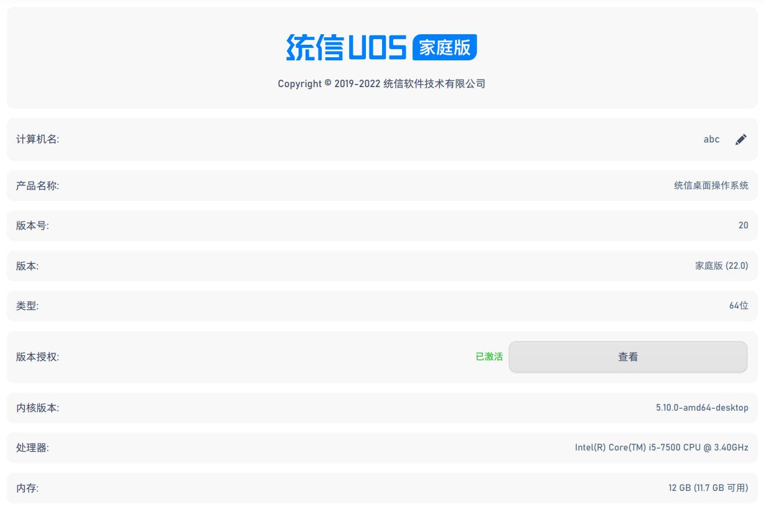
Task: Click the version number value 20
Action: click(743, 226)
